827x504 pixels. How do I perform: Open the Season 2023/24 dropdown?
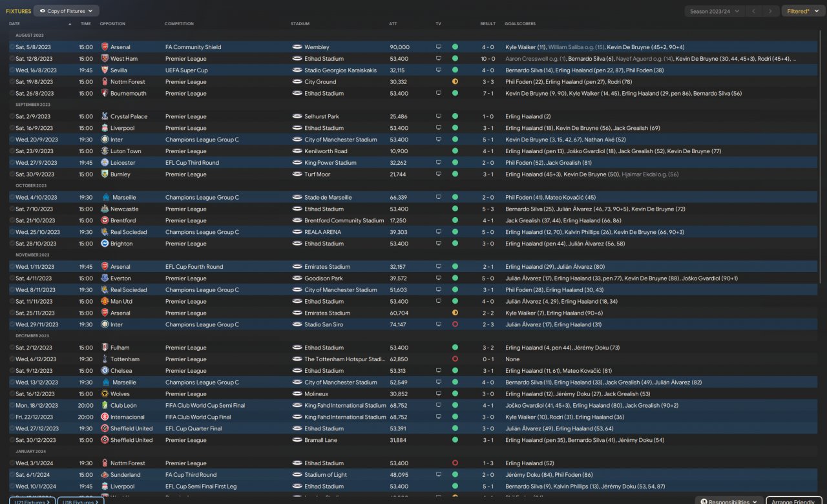point(713,11)
